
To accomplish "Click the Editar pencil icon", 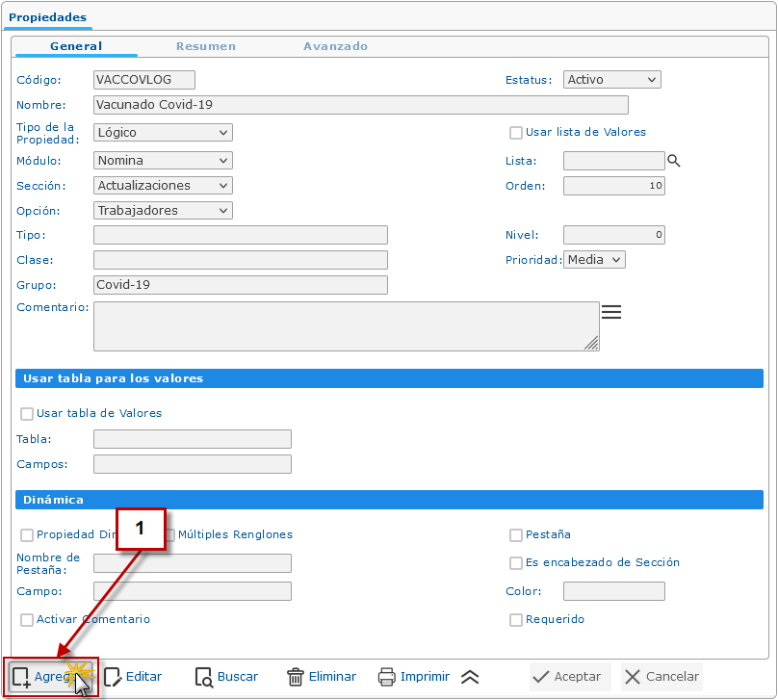I will pos(113,677).
